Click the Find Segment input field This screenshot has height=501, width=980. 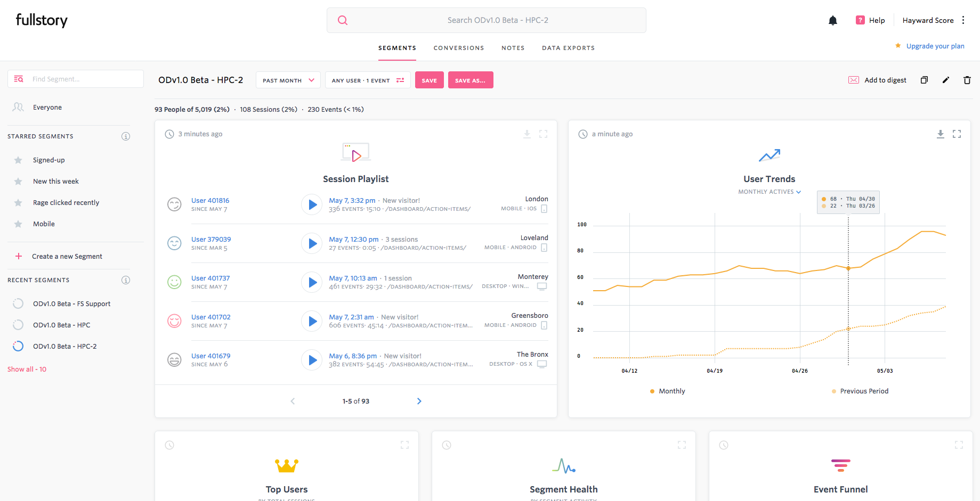[x=76, y=79]
